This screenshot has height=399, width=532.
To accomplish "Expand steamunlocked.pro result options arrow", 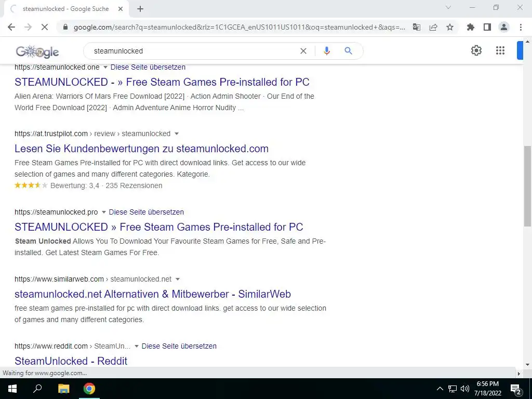I will click(x=104, y=212).
